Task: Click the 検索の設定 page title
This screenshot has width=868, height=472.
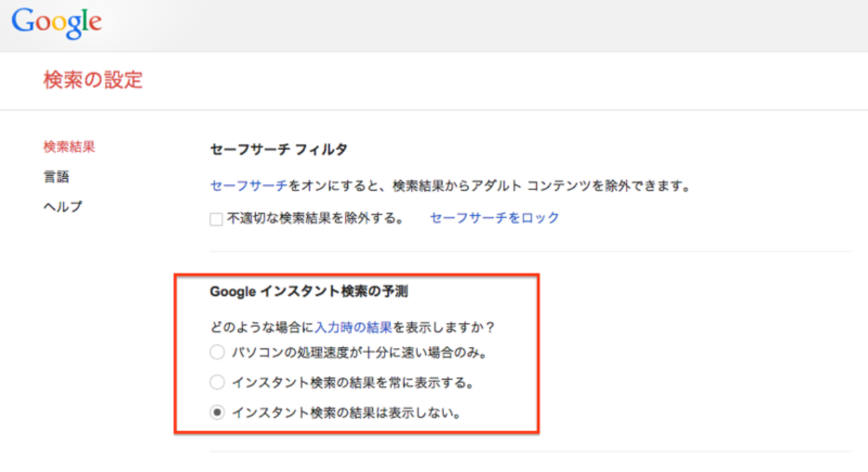Action: [x=93, y=80]
